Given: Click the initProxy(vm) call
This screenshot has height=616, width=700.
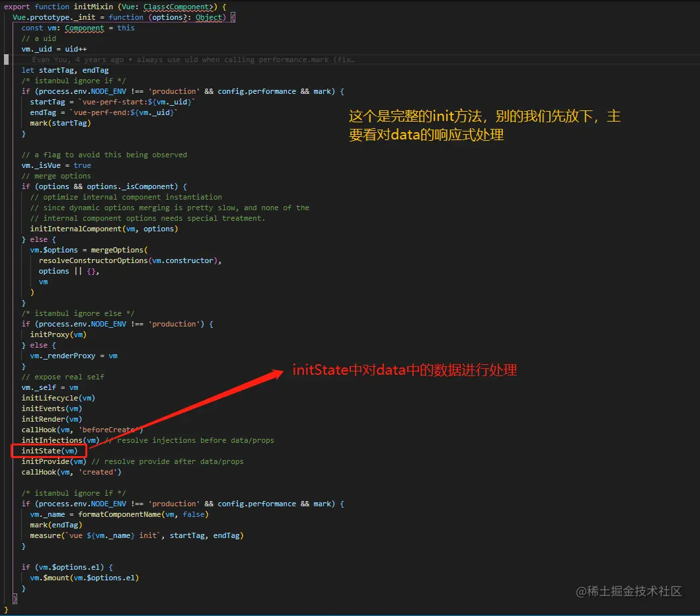Looking at the screenshot, I should click(58, 335).
